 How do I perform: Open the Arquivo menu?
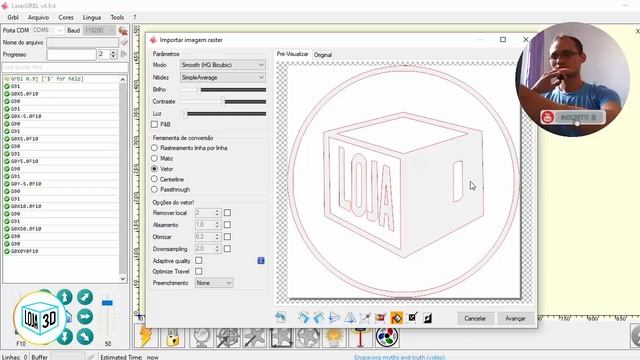pyautogui.click(x=38, y=18)
